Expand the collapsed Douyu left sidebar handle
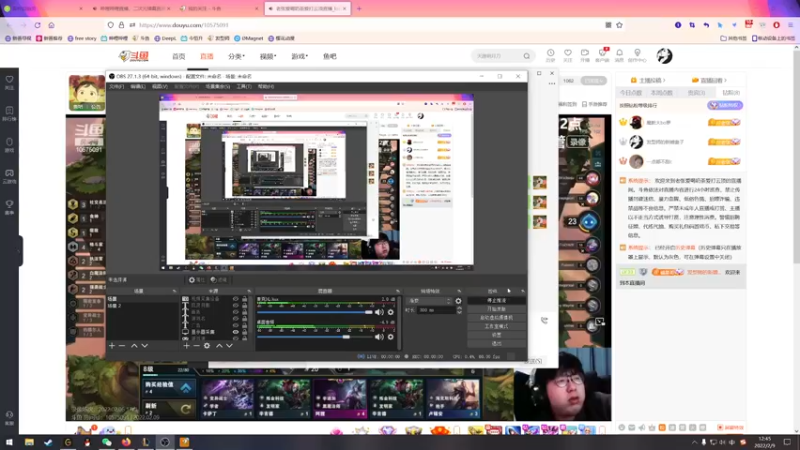800x450 pixels. click(19, 251)
